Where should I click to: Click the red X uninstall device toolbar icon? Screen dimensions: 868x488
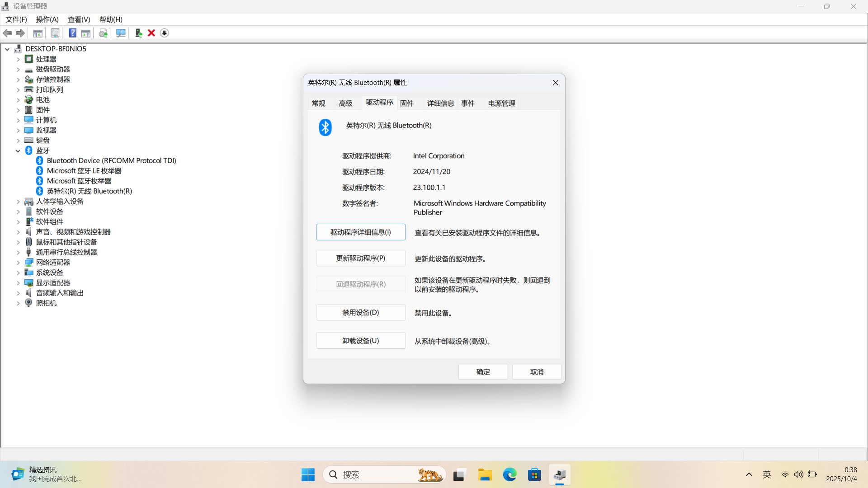click(x=151, y=33)
